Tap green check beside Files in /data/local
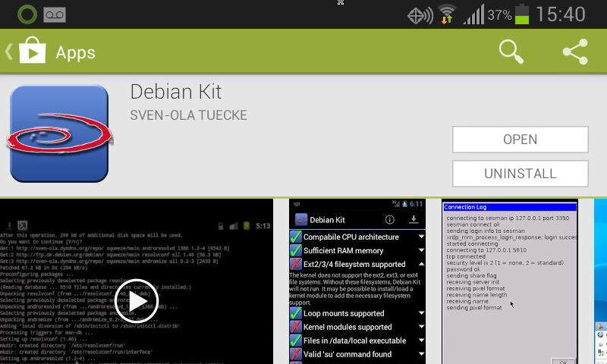The image size is (607, 364). (x=296, y=340)
